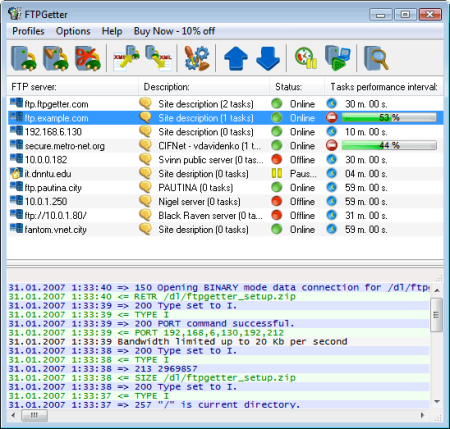Click the log vertical scrollbar thumb
Image resolution: width=450 pixels, height=429 pixels.
coord(436,315)
